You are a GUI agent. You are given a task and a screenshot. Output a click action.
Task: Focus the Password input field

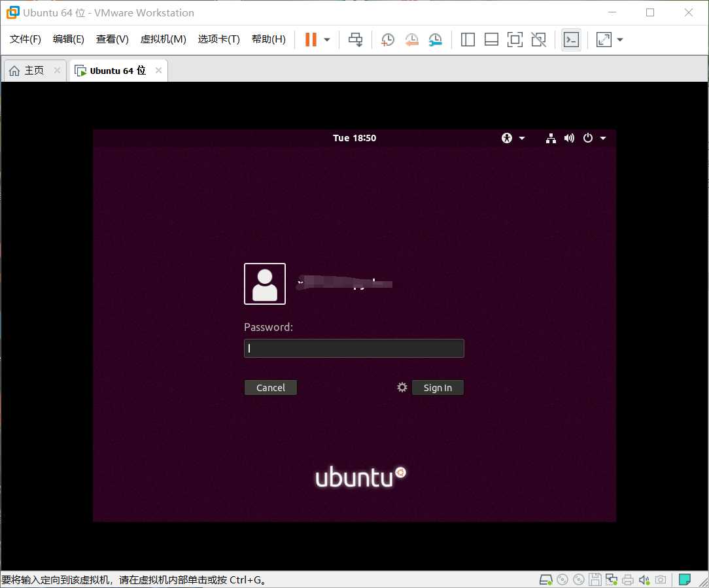pos(354,348)
